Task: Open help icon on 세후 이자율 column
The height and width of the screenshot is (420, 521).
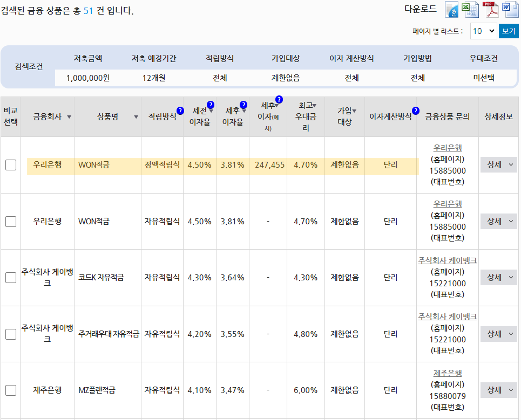Action: (x=244, y=105)
